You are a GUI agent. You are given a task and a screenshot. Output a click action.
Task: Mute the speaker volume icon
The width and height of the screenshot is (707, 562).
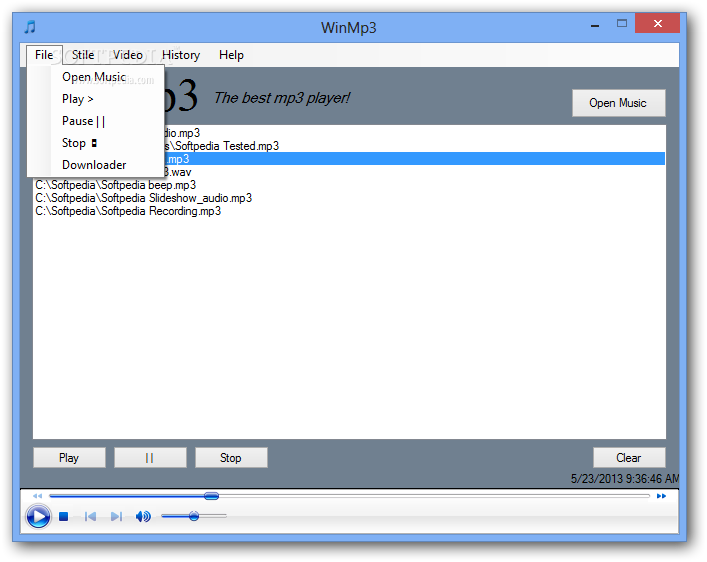[143, 516]
